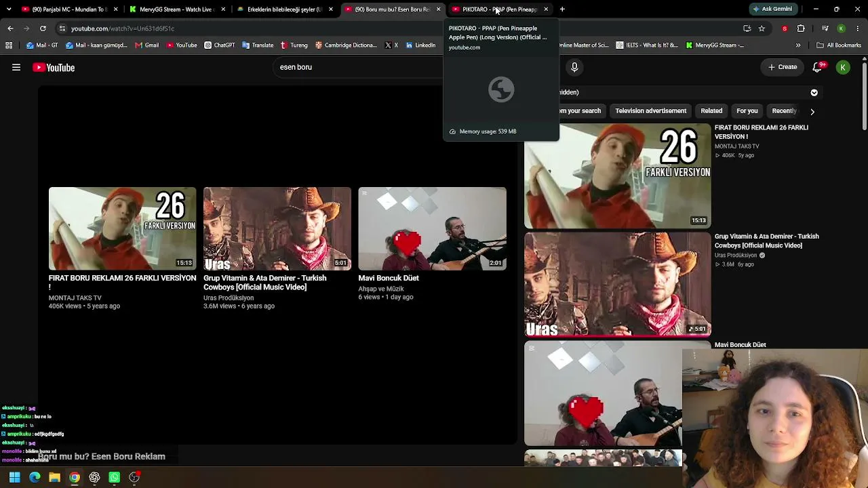Screen dimensions: 868x488
Task: Switch to Chrome in the taskbar
Action: (75, 477)
